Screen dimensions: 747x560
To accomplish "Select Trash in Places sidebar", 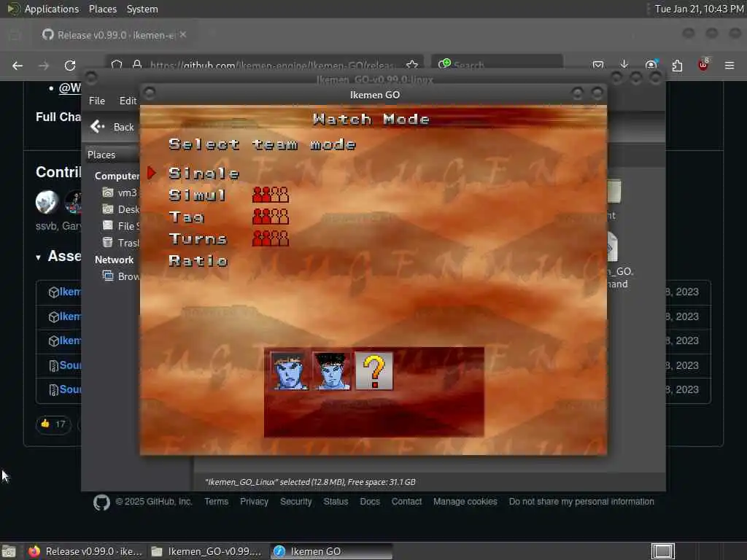I will coord(120,243).
